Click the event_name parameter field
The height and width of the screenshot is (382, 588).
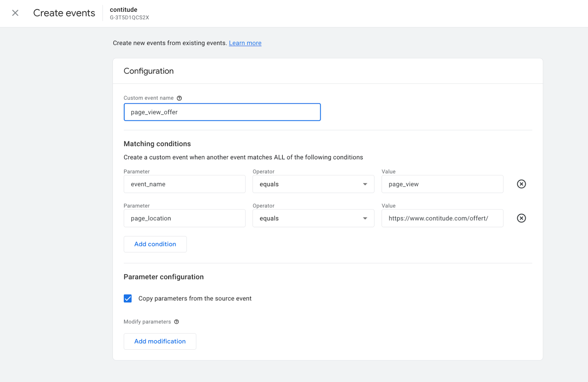point(184,184)
